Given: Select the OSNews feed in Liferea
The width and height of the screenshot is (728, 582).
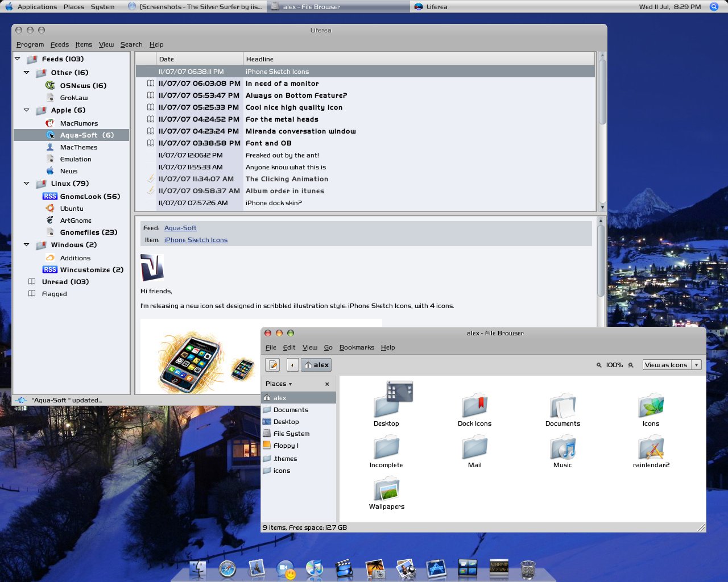Looking at the screenshot, I should [83, 86].
